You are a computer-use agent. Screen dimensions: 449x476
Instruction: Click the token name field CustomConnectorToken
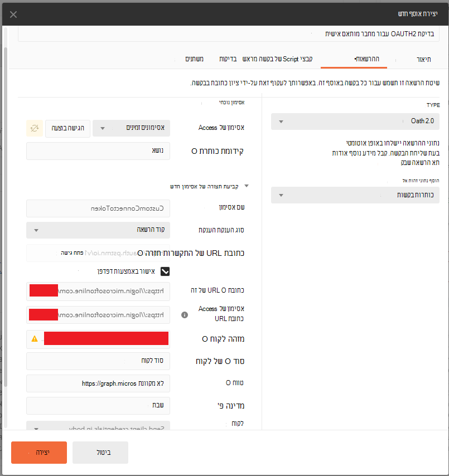[98, 208]
